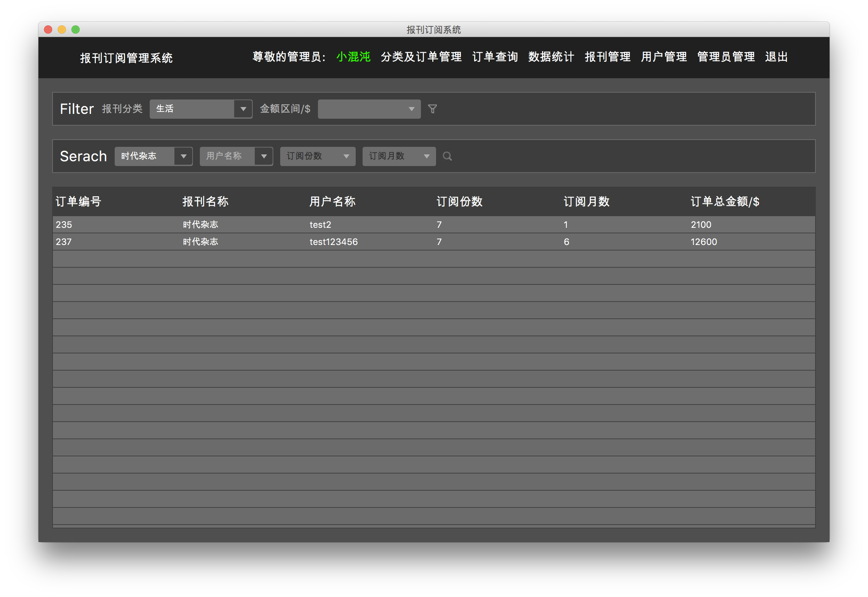Switch to 分类及订单管理 menu
This screenshot has width=868, height=597.
click(x=421, y=57)
